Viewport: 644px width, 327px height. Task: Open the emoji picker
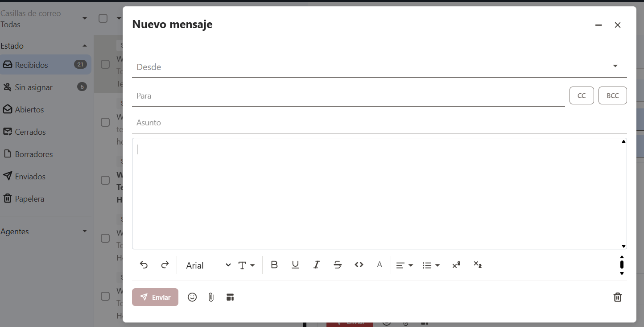192,297
